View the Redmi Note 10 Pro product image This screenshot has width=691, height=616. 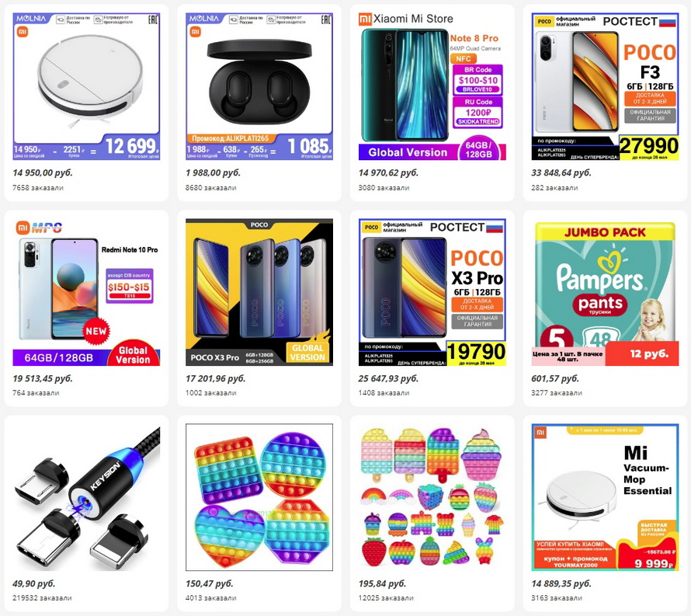click(86, 292)
